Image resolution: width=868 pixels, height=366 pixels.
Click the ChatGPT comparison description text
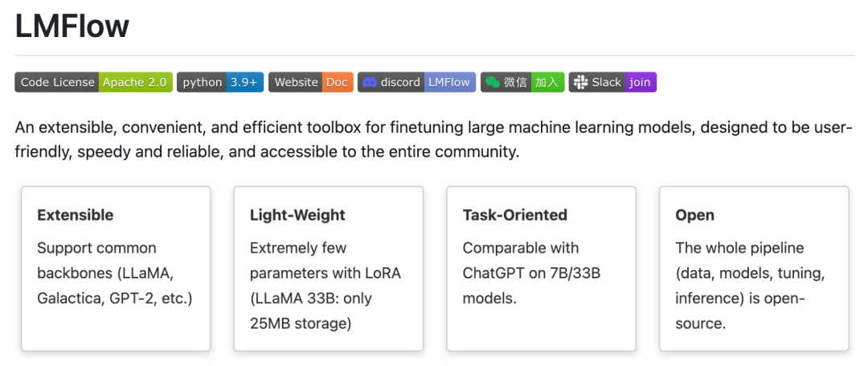(x=531, y=273)
